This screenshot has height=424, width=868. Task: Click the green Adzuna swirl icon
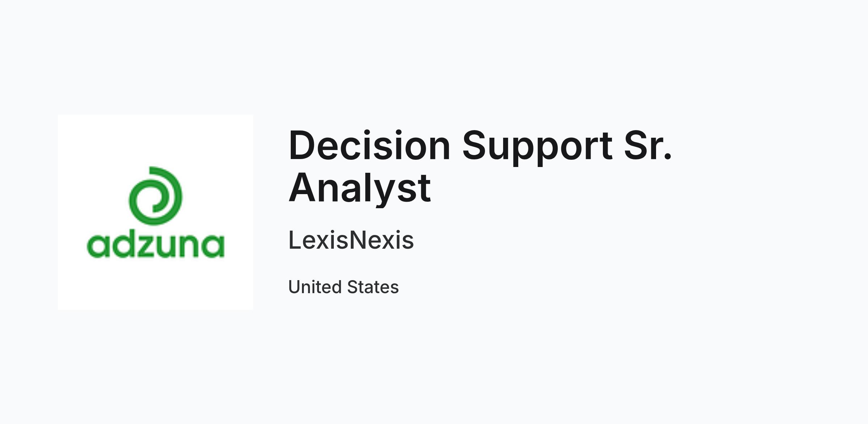coord(156,196)
